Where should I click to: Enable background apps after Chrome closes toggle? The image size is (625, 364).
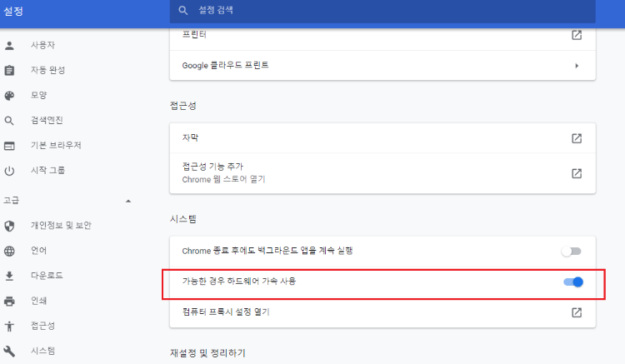[571, 251]
